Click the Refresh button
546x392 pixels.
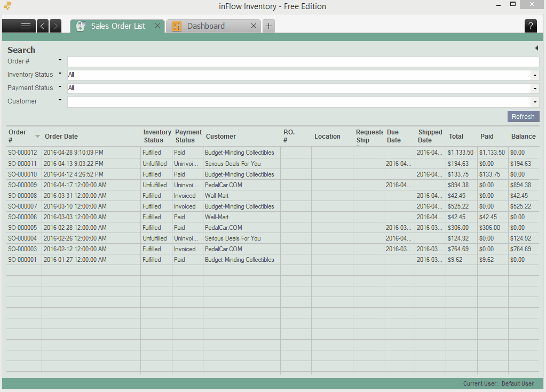[x=523, y=116]
